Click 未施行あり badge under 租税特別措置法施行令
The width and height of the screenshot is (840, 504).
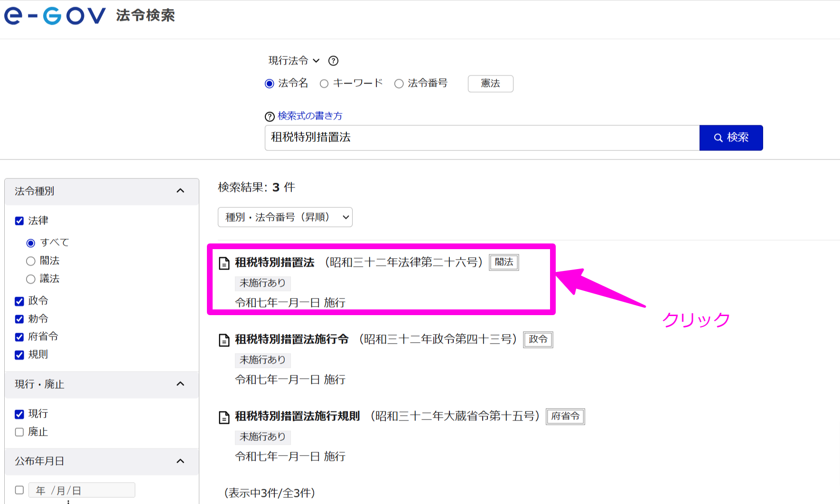[262, 360]
